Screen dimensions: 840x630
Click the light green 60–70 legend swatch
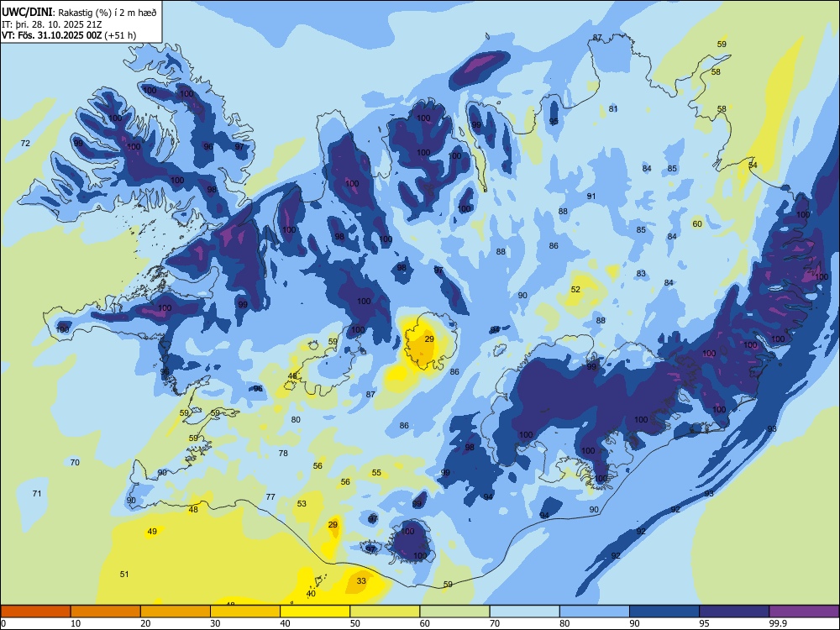[454, 612]
